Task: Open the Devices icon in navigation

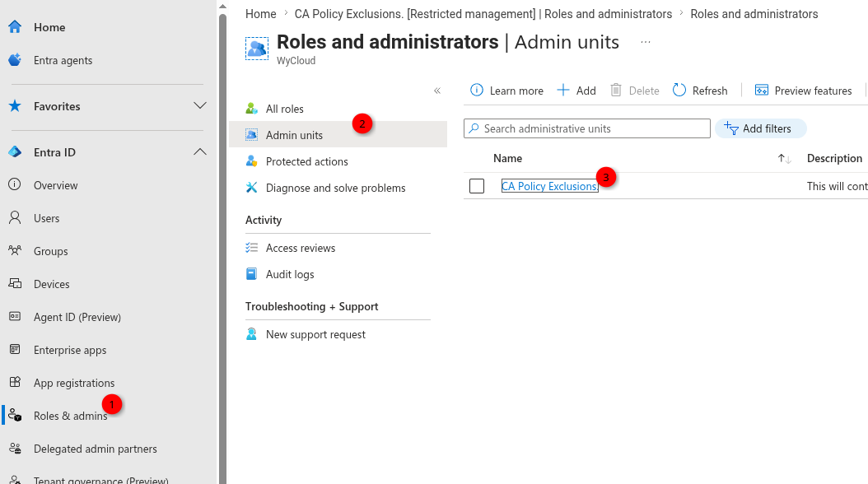Action: [x=15, y=284]
